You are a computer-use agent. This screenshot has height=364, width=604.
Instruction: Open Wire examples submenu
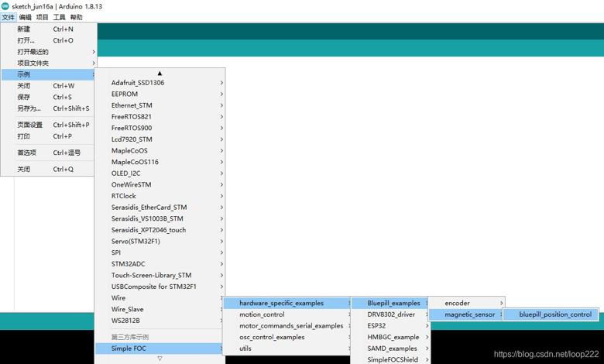[x=160, y=298]
